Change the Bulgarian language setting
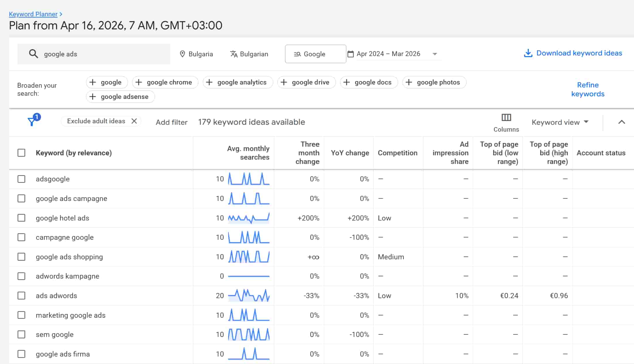Screen dimensions: 634x364 (249, 54)
